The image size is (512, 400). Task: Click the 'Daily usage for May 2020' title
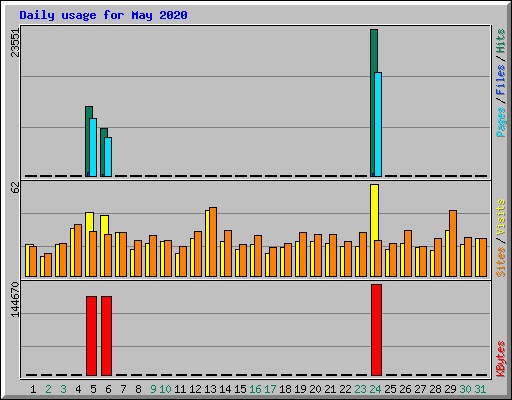(103, 15)
